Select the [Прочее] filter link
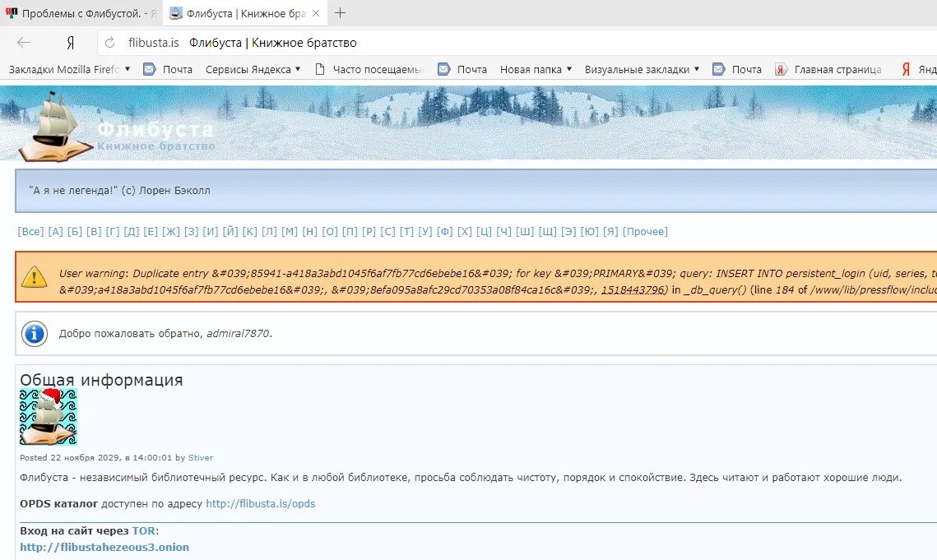The image size is (937, 560). tap(646, 231)
